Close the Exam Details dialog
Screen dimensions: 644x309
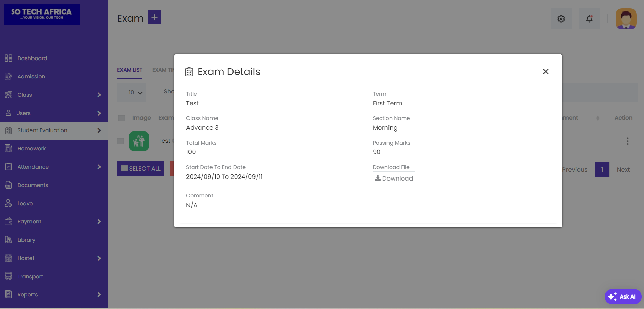click(x=546, y=72)
